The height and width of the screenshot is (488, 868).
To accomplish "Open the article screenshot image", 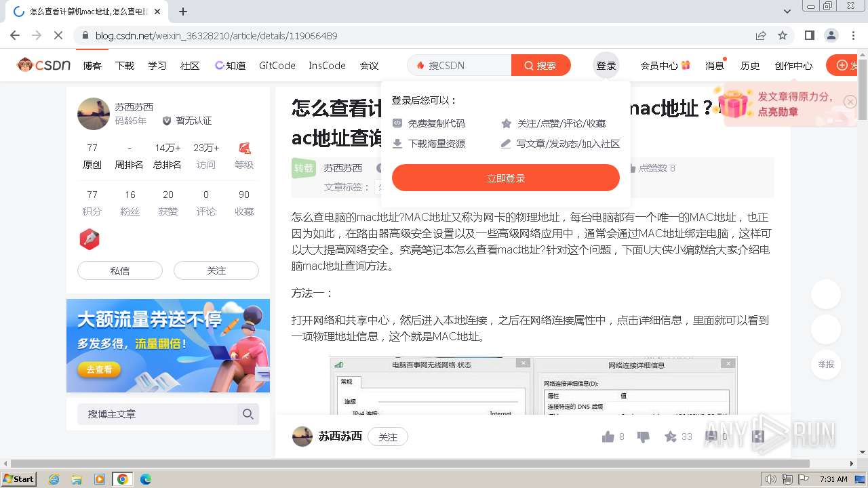I will click(534, 386).
